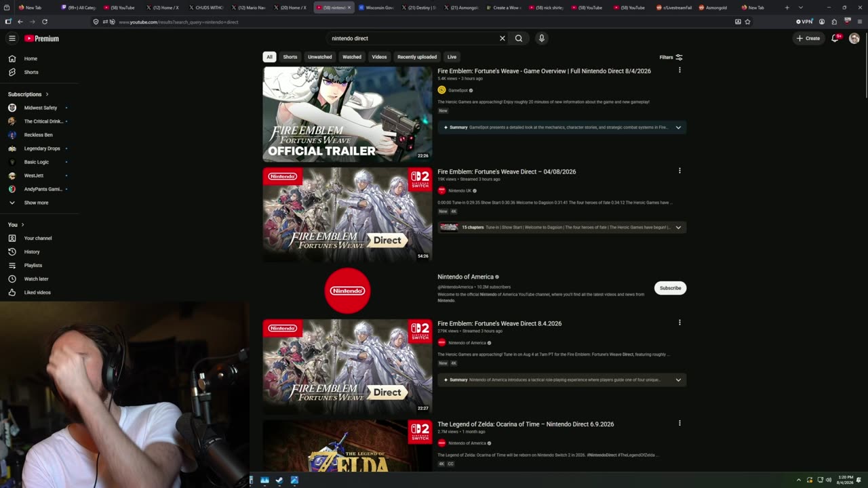
Task: Click the search input field
Action: pos(412,39)
